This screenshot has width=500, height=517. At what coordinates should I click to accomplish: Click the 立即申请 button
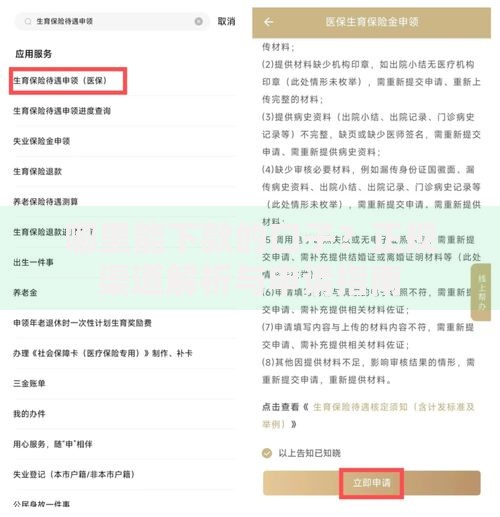pyautogui.click(x=372, y=483)
